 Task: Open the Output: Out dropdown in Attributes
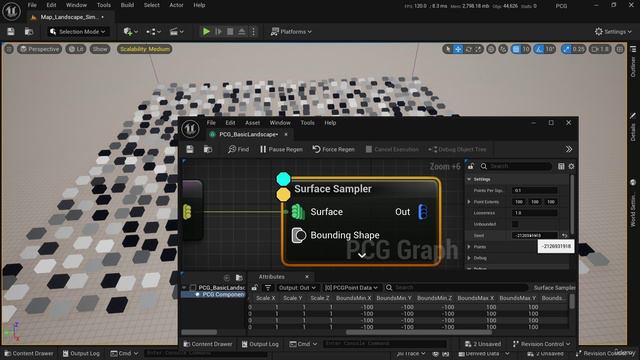[296, 288]
